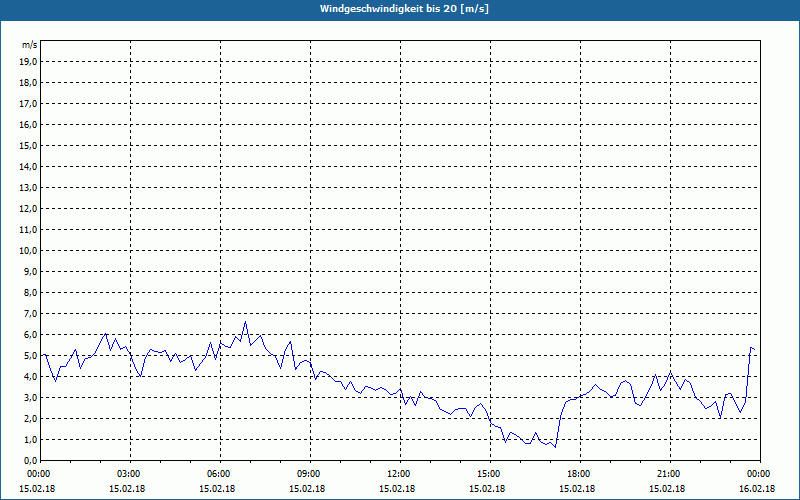Screen dimensions: 800x500
Task: Click the 03:00 time axis label
Action: (131, 474)
